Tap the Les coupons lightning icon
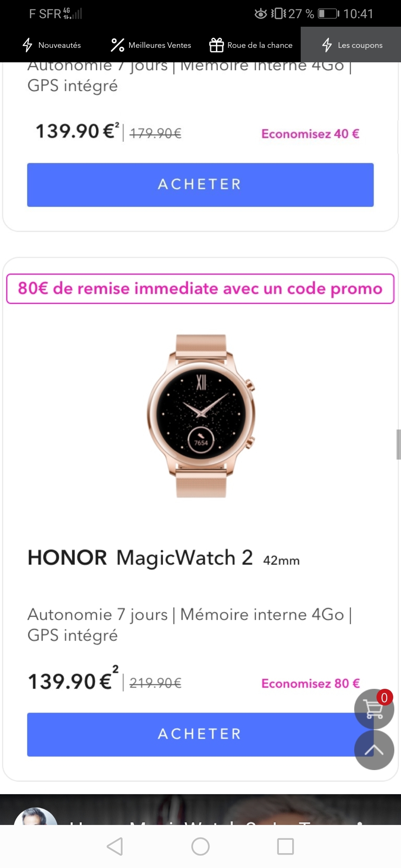The width and height of the screenshot is (401, 868). tap(327, 45)
